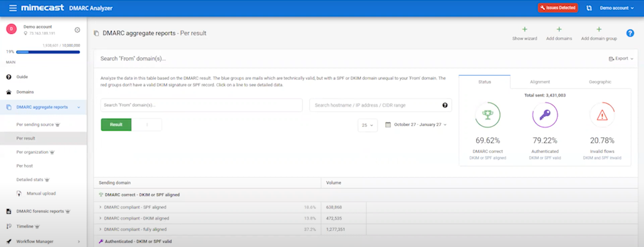644x247 pixels.
Task: Open the 25 rows per page dropdown
Action: click(x=367, y=125)
